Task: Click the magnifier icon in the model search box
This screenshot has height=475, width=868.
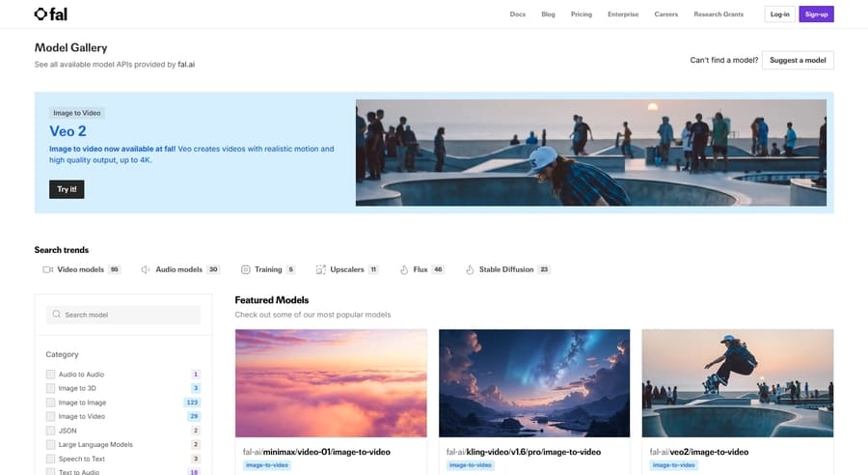Action: [x=57, y=315]
